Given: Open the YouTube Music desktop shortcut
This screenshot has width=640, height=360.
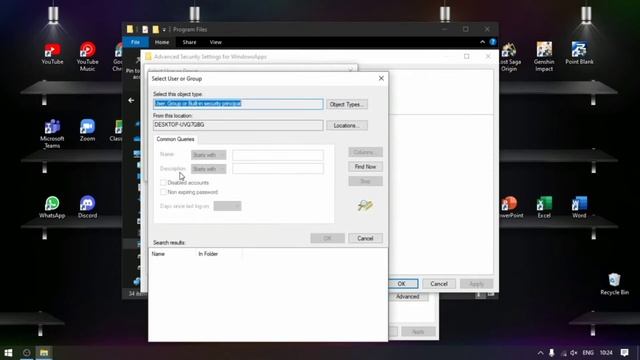Looking at the screenshot, I should [87, 56].
